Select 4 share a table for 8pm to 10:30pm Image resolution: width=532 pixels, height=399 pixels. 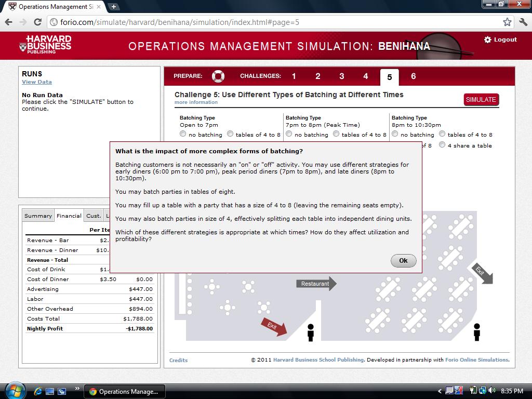pyautogui.click(x=442, y=145)
